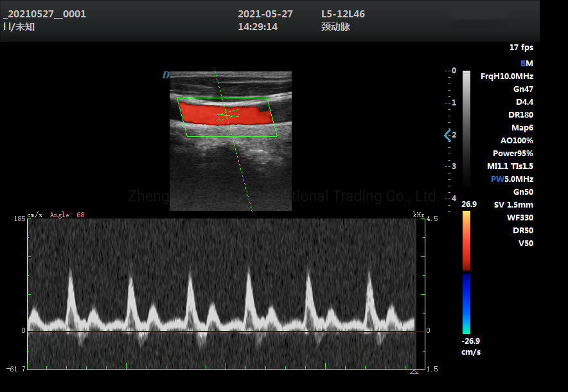Screen dimensions: 568x392
Task: Select the Power95% parameter
Action: coord(513,153)
